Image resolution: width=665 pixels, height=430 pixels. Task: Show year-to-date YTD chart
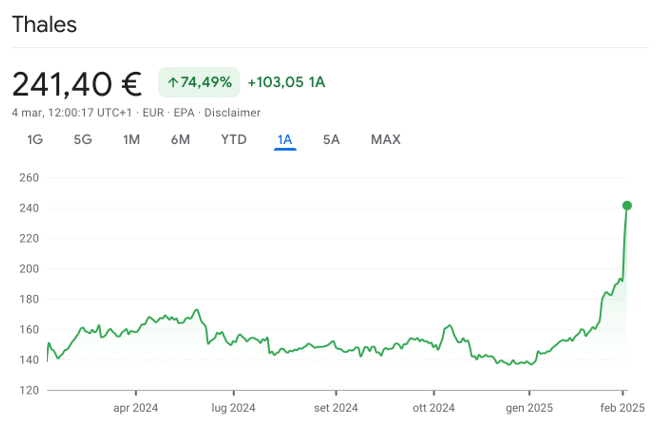pos(234,140)
